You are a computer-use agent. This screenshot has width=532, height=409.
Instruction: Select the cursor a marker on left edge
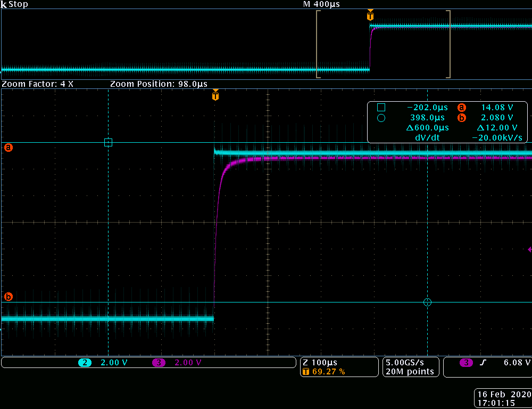9,148
